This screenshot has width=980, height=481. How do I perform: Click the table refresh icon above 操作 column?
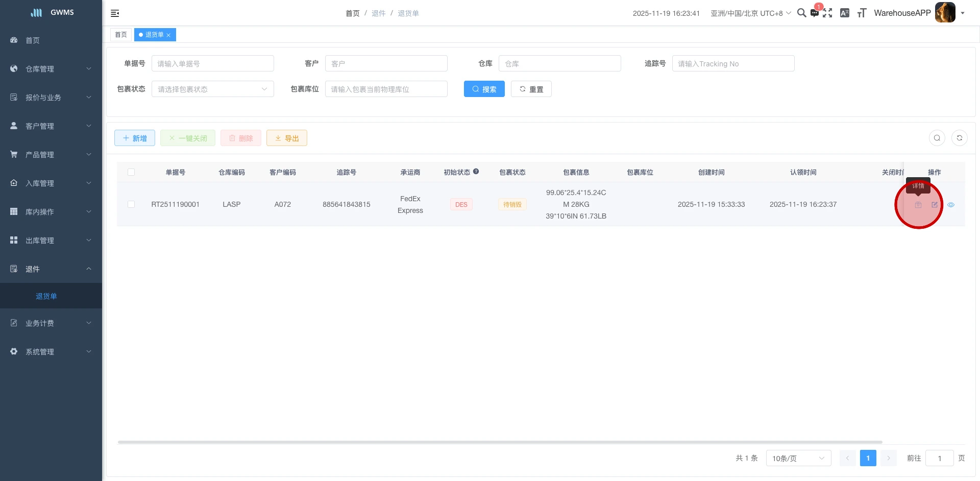pyautogui.click(x=960, y=138)
